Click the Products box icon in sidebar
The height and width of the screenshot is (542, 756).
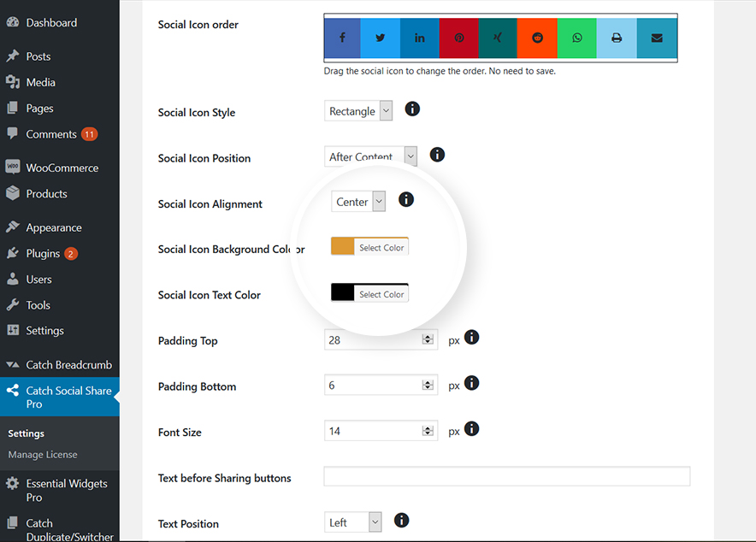tap(13, 192)
